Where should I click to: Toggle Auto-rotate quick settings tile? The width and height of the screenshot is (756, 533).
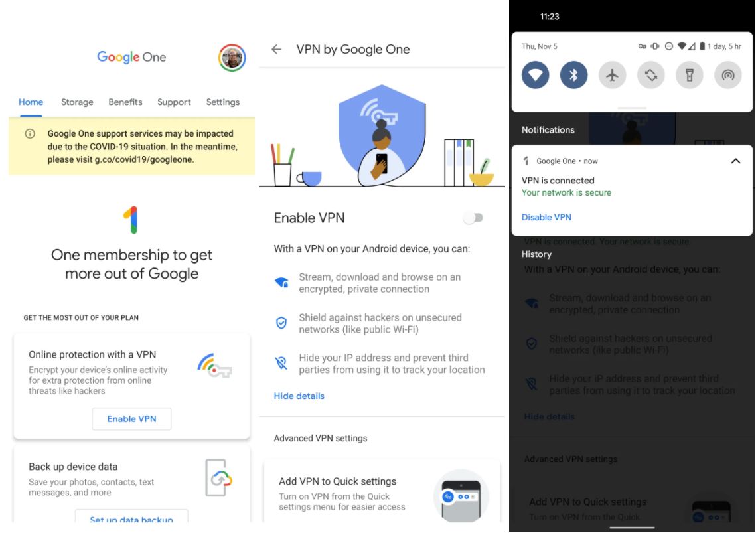point(651,75)
